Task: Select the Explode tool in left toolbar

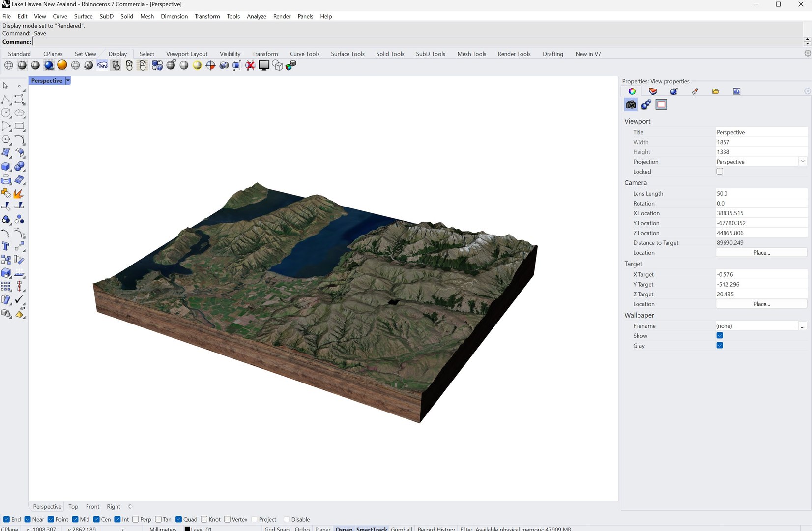Action: pyautogui.click(x=19, y=193)
